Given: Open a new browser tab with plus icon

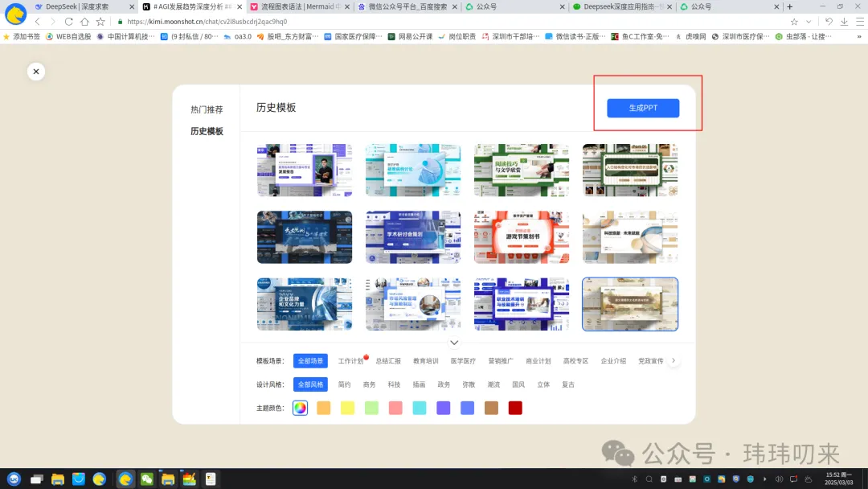Looking at the screenshot, I should tap(790, 6).
